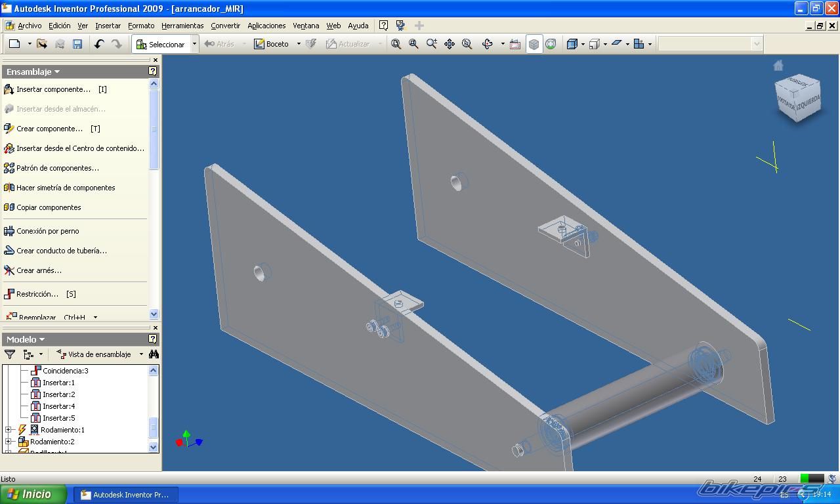Open the Herramientas menu
The image size is (840, 504).
point(182,26)
